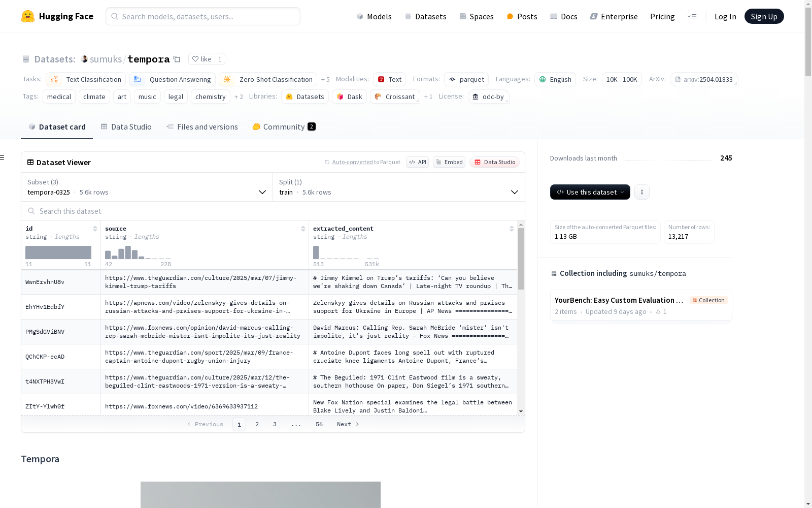Click the id column length histogram bar
This screenshot has width=812, height=508.
(58, 252)
